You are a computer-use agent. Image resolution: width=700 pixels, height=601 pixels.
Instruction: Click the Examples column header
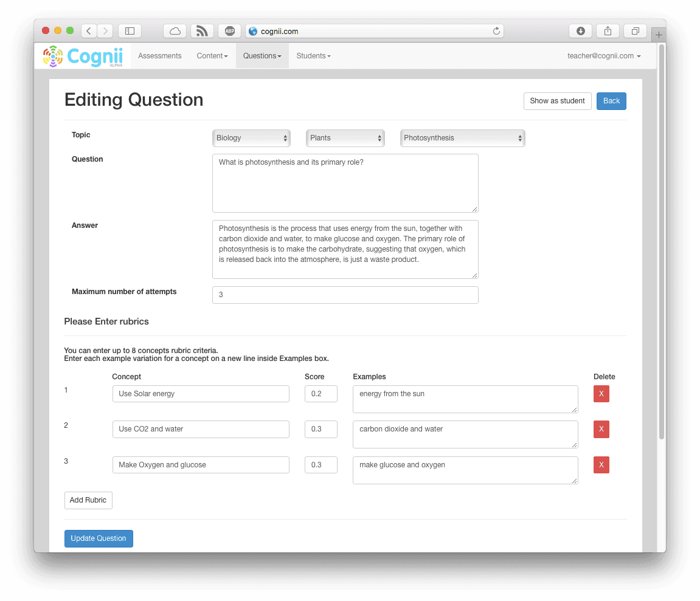[x=369, y=377]
